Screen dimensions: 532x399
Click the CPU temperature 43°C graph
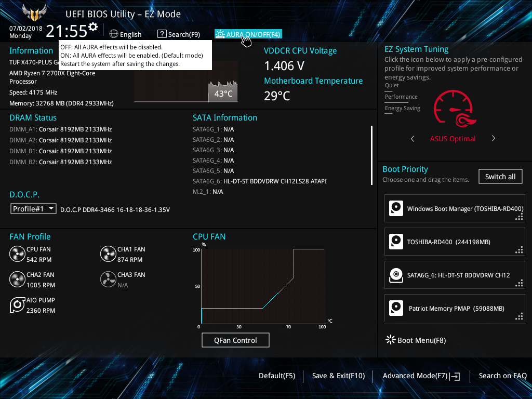pos(186,82)
